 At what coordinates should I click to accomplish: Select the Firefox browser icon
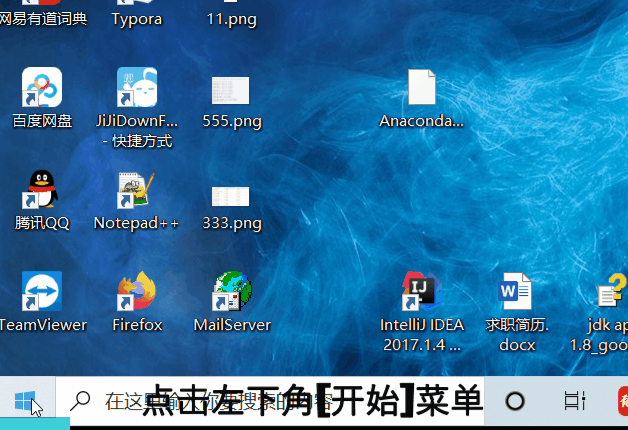[x=137, y=292]
